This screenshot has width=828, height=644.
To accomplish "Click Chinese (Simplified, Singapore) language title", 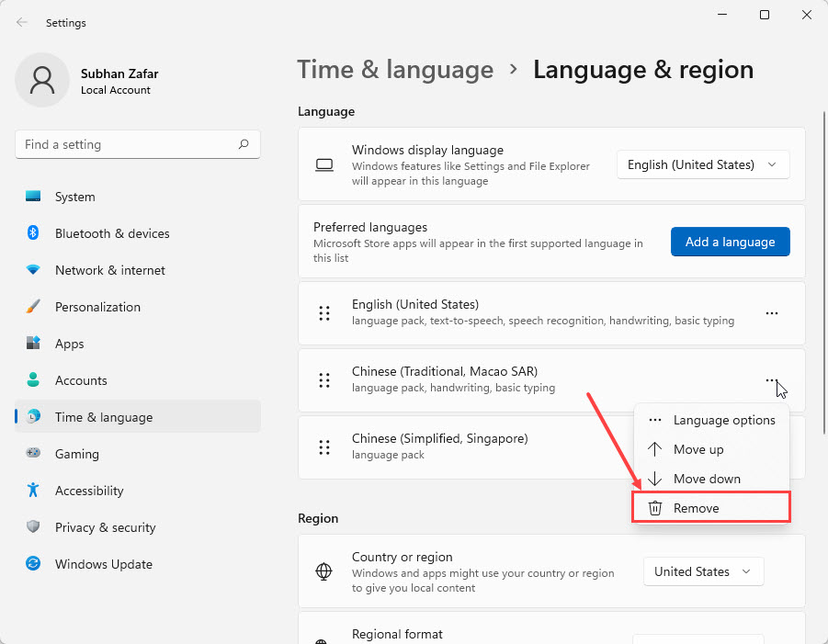I will tap(440, 438).
